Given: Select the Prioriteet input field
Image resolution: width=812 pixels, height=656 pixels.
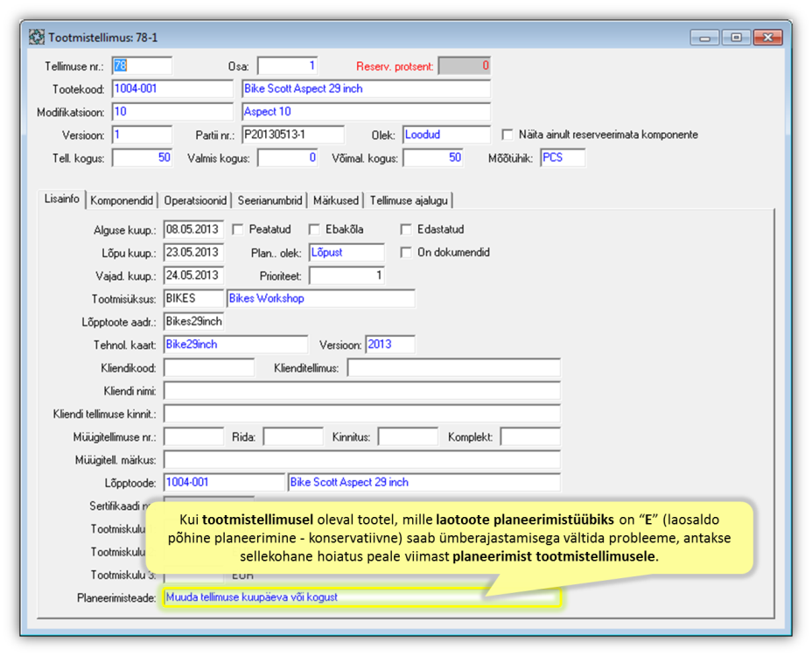Looking at the screenshot, I should pos(346,276).
